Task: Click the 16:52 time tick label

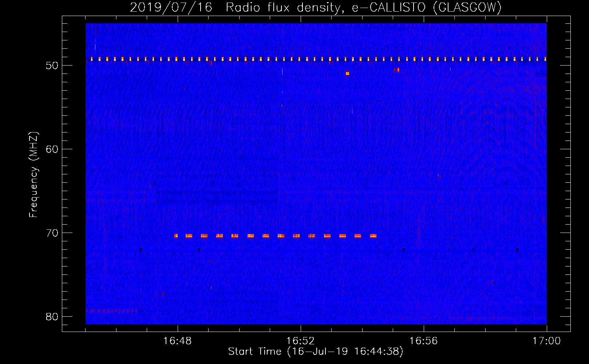Action: (x=301, y=341)
